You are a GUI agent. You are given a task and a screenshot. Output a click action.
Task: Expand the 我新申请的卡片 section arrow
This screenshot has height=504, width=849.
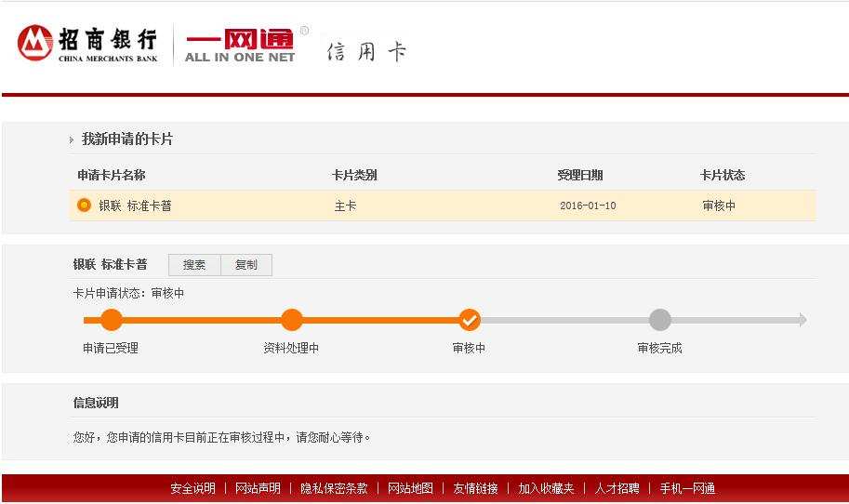click(x=72, y=140)
